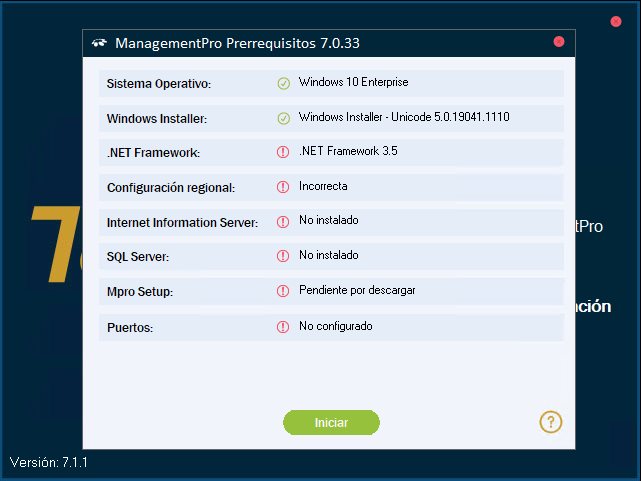641x481 pixels.
Task: Close the ManagementPro Prerrequisitos dialog
Action: pos(559,42)
